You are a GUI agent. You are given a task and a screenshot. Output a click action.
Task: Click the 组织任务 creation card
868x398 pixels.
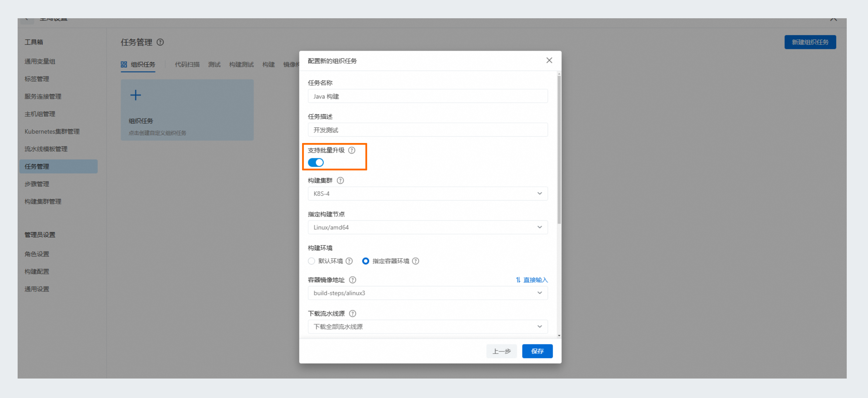[187, 110]
